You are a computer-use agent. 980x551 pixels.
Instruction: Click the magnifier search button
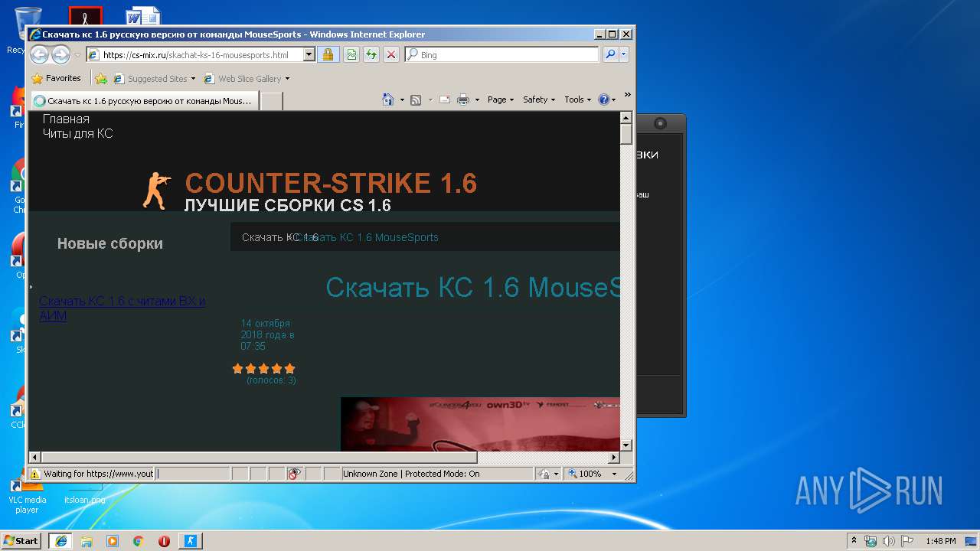coord(610,55)
